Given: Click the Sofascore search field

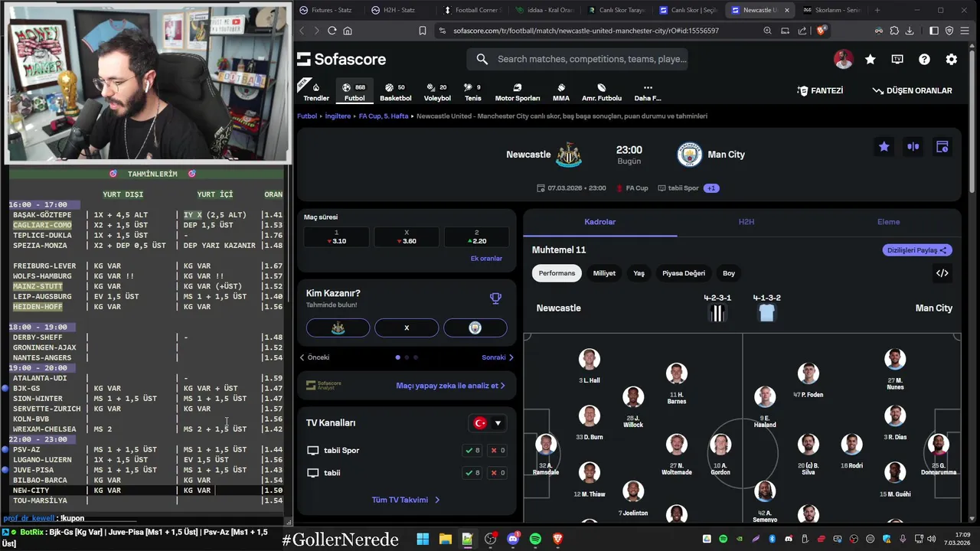Looking at the screenshot, I should (x=578, y=59).
